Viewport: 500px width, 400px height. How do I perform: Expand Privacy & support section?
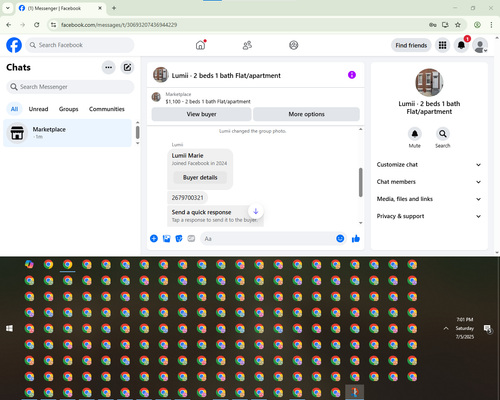429,216
